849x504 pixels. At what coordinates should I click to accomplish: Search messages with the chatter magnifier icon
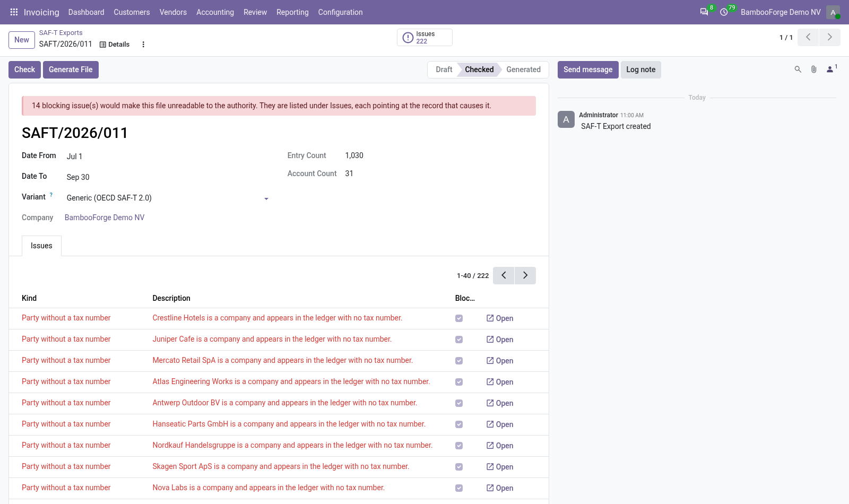pos(798,69)
